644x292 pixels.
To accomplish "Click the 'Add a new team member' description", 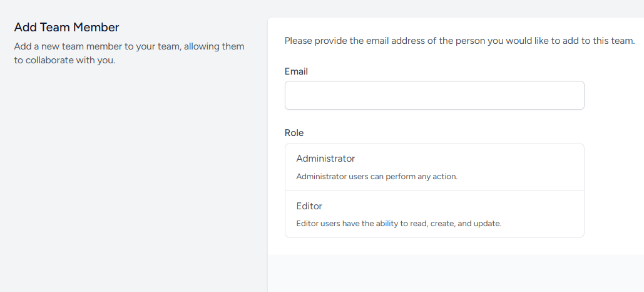I will click(x=129, y=47).
